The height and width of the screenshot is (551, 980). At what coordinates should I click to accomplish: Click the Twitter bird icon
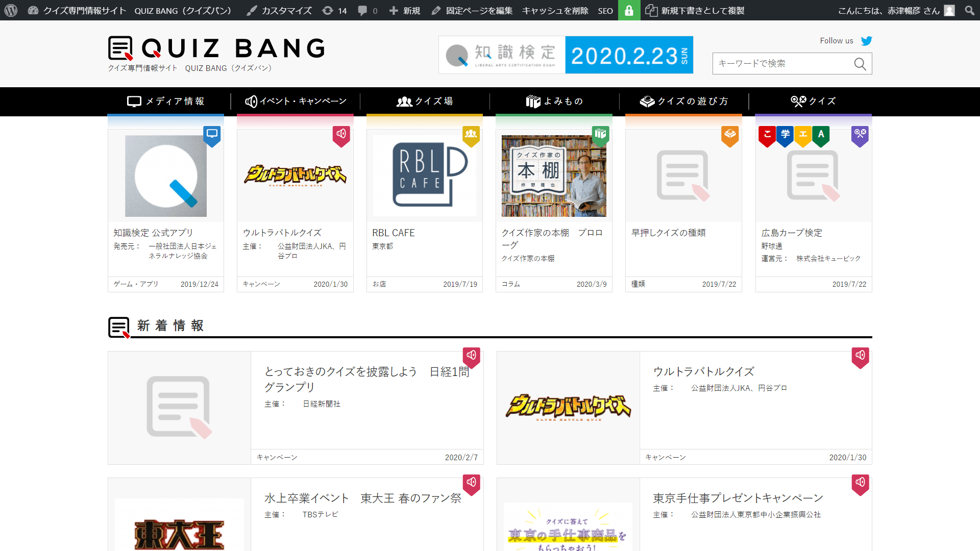click(866, 41)
